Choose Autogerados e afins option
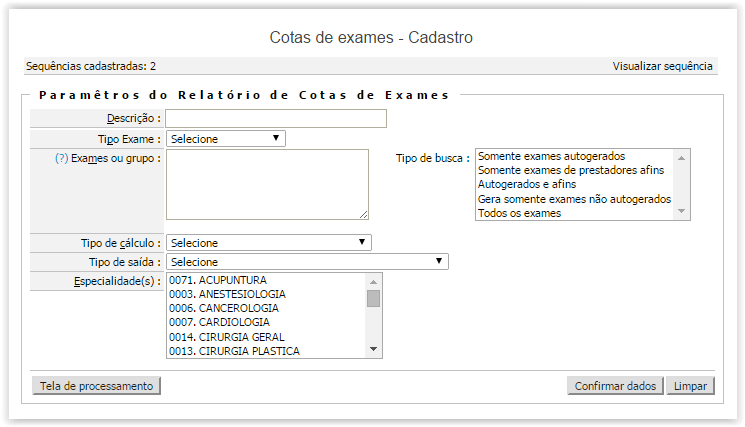This screenshot has height=427, width=745. (x=527, y=184)
